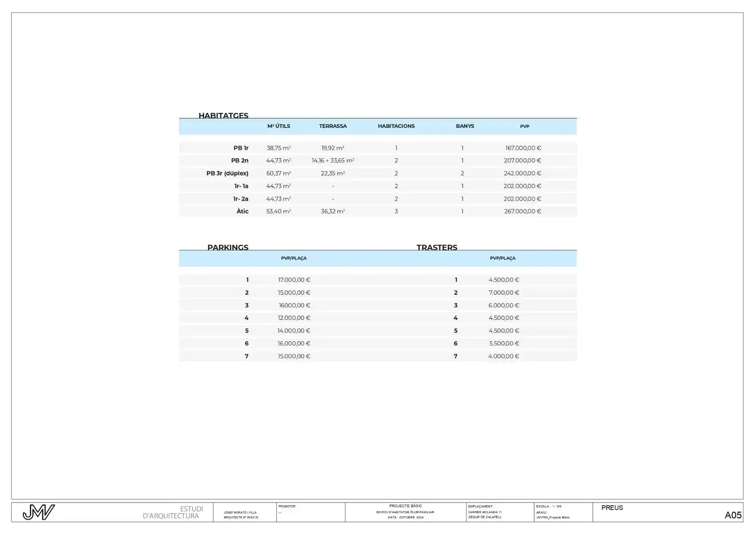756x534 pixels.
Task: Click the BANYS column header
Action: tap(465, 126)
